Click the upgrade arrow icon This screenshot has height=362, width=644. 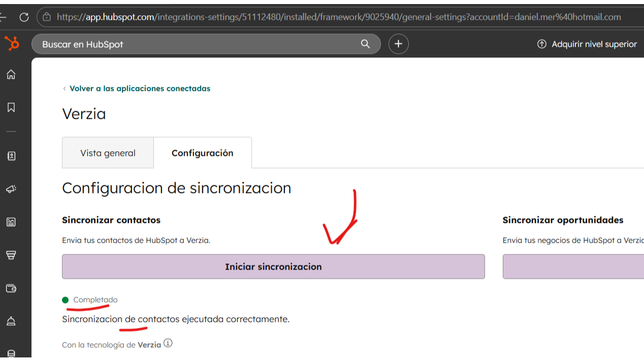542,44
